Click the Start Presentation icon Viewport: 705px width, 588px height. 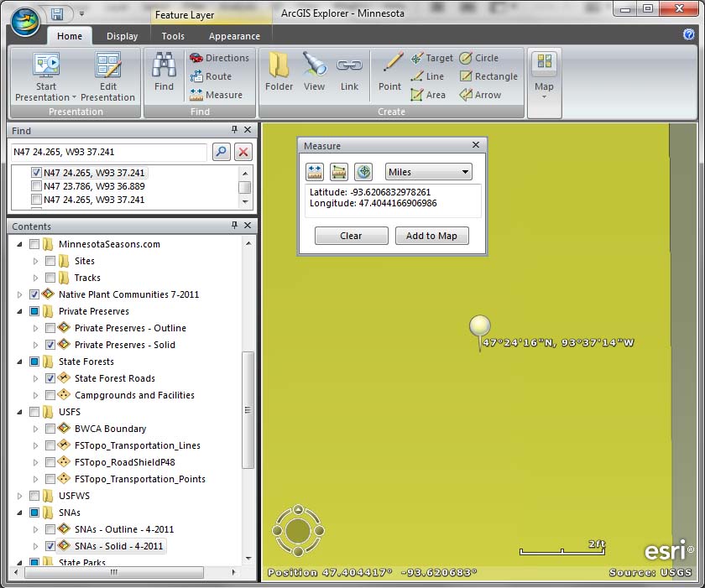coord(45,66)
